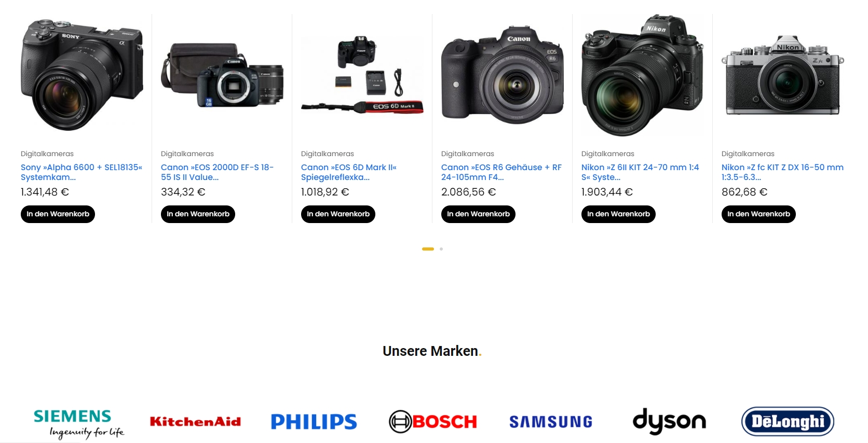Add Canon EOS 2000D to Warenkorb
868x443 pixels.
tap(198, 214)
